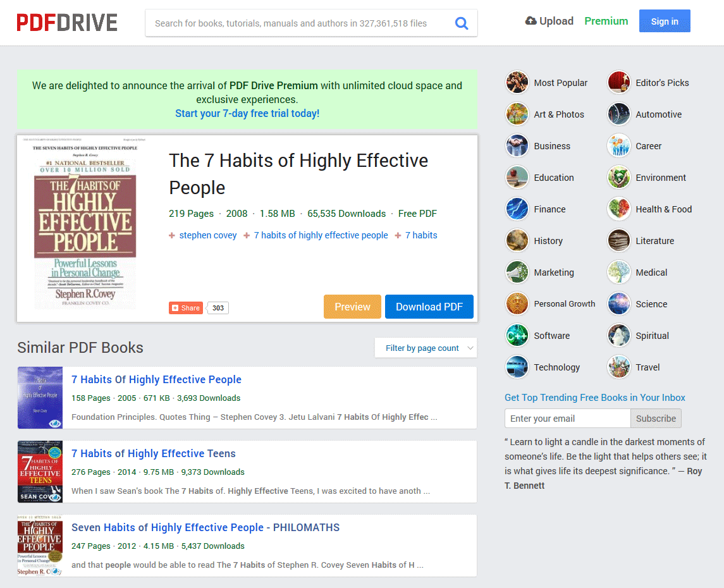Click the 7 Habits of Highly Effective Teens cover

pyautogui.click(x=39, y=472)
